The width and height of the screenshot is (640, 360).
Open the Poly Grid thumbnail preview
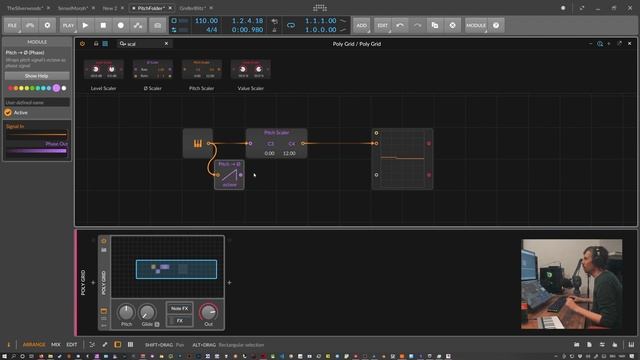[x=168, y=267]
